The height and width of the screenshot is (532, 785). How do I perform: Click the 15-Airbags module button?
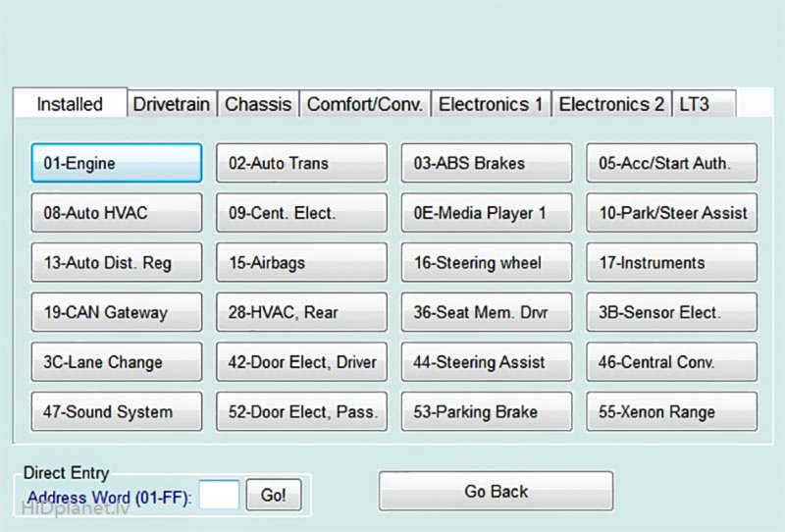[301, 263]
